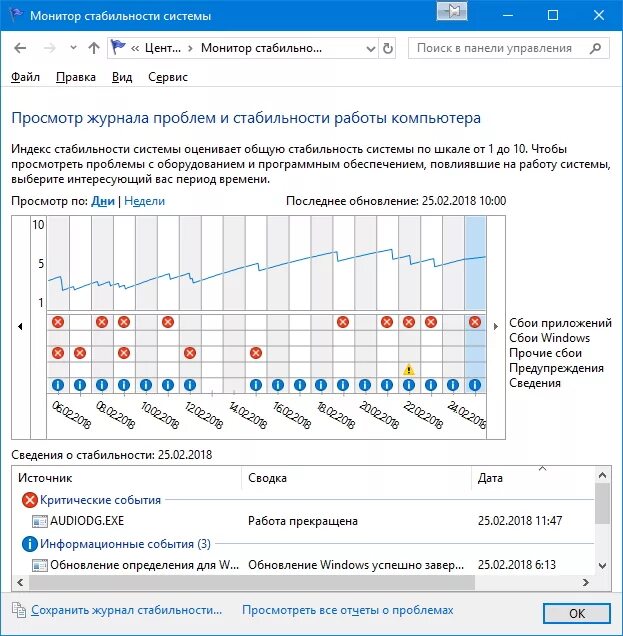Select app failure icon on 21.02.2018
623x636 pixels.
pyautogui.click(x=387, y=322)
